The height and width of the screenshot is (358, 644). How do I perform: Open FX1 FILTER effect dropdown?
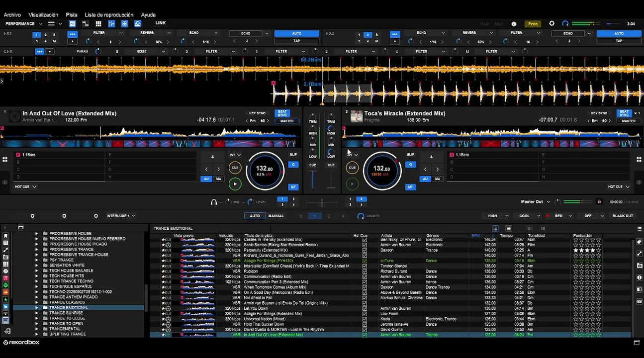click(103, 33)
